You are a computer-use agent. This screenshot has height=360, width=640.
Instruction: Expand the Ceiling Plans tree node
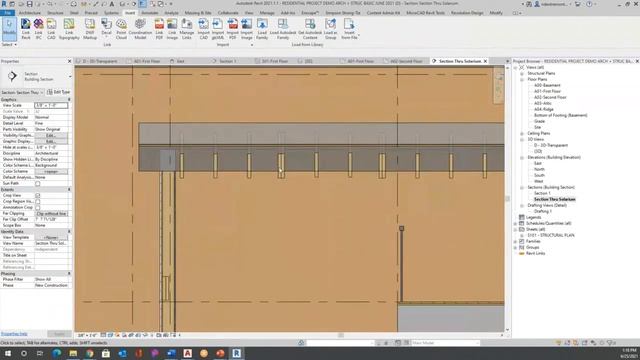[522, 133]
